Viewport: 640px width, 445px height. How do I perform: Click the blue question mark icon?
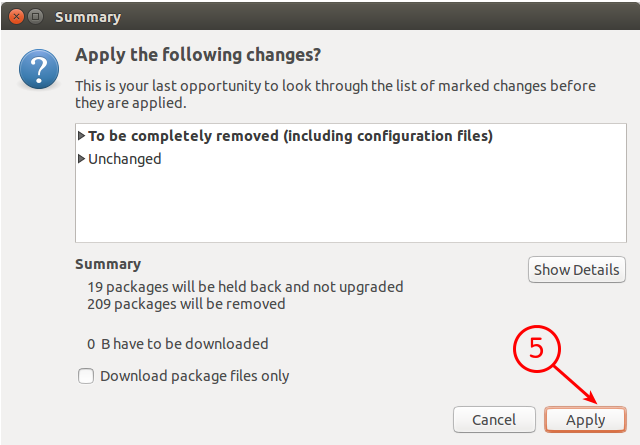[39, 69]
